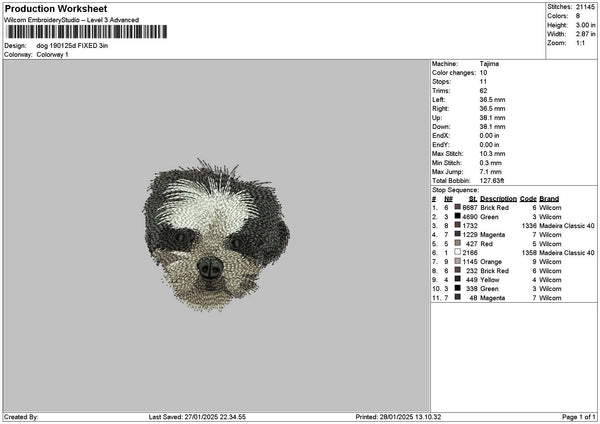This screenshot has height=424, width=600.
Task: Click the Colorway 1 value
Action: click(x=53, y=55)
